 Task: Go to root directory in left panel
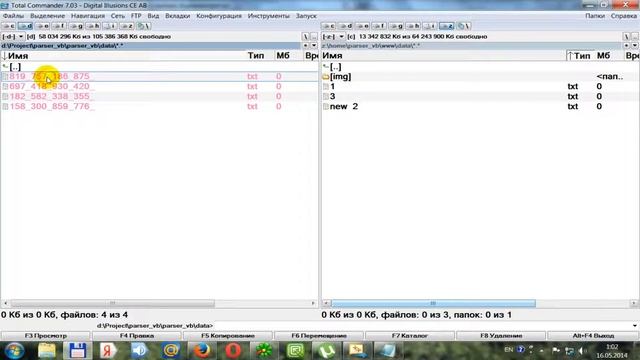pyautogui.click(x=305, y=37)
